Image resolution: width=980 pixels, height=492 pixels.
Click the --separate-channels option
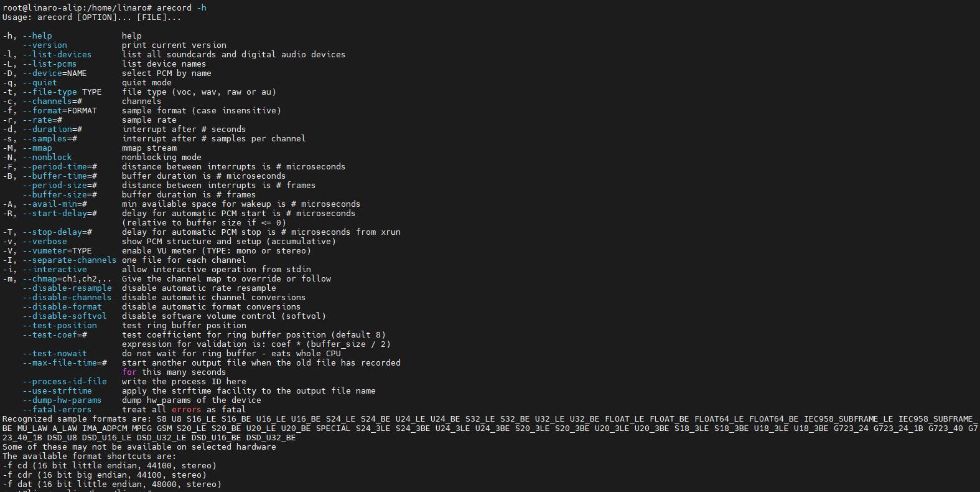pos(70,260)
